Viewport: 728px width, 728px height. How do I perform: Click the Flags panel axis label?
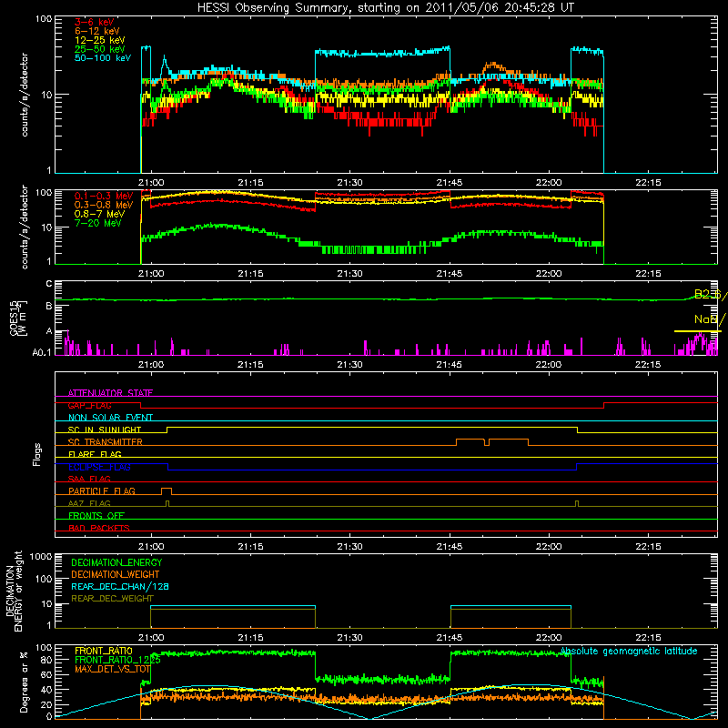(x=37, y=454)
